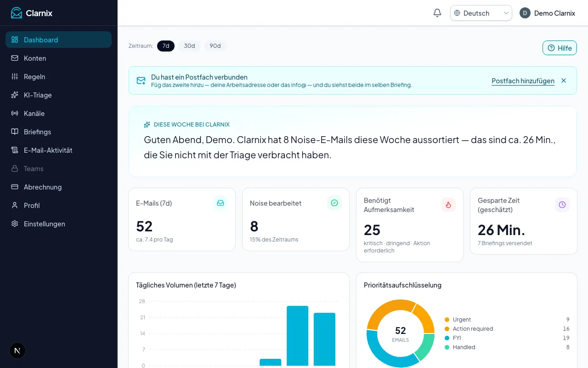This screenshot has width=588, height=368.
Task: Go to Dashboard in the sidebar
Action: [58, 40]
